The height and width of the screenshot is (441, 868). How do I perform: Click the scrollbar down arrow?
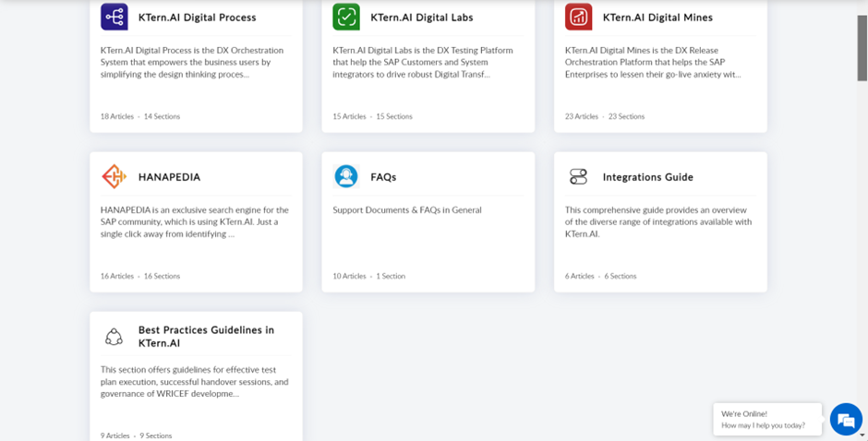(862, 436)
